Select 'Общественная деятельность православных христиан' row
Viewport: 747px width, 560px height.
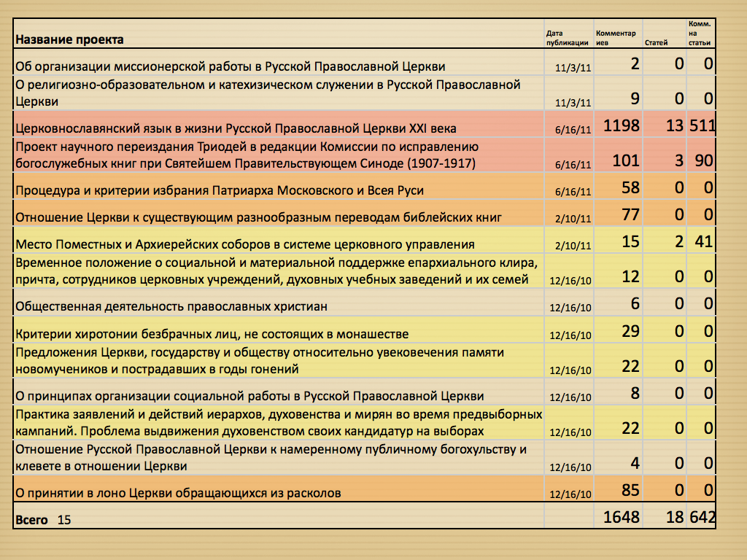[x=171, y=307]
